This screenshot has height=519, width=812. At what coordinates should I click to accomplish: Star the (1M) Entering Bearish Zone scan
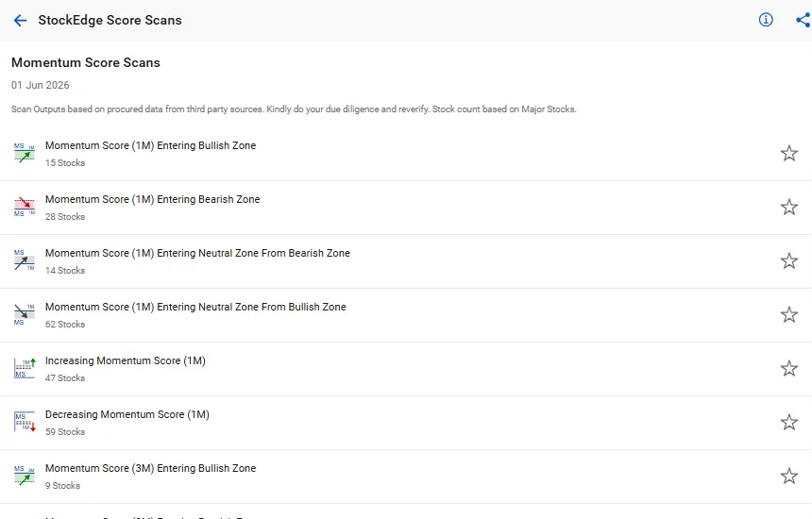(788, 207)
